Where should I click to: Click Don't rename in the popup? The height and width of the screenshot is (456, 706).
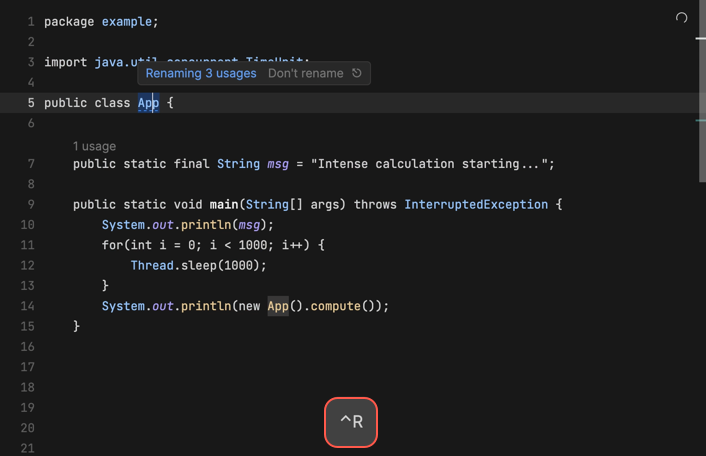[305, 73]
